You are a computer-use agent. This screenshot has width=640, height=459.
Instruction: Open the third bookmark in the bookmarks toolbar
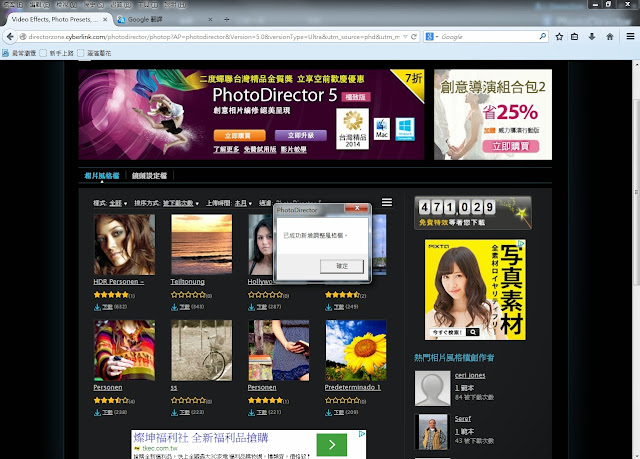(x=94, y=53)
